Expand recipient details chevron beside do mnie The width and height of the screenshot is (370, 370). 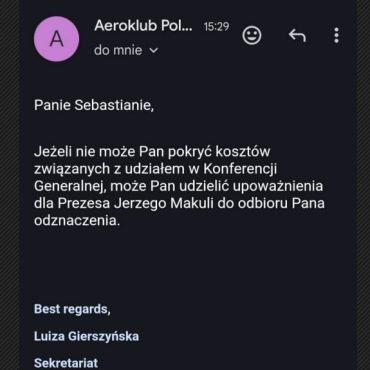[153, 51]
